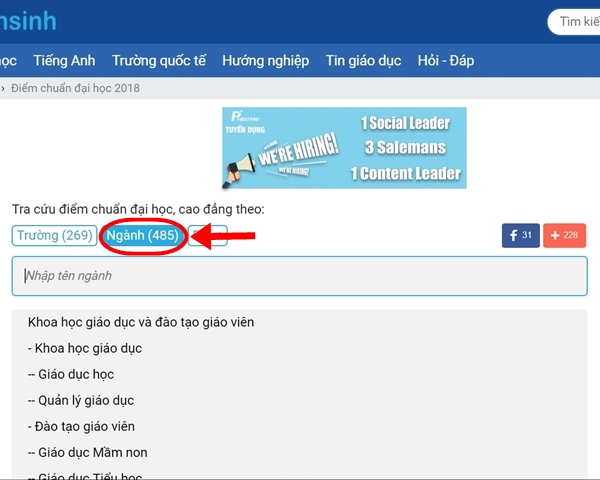Viewport: 600px width, 480px height.
Task: Go to Trường quốc tế menu
Action: [x=159, y=61]
